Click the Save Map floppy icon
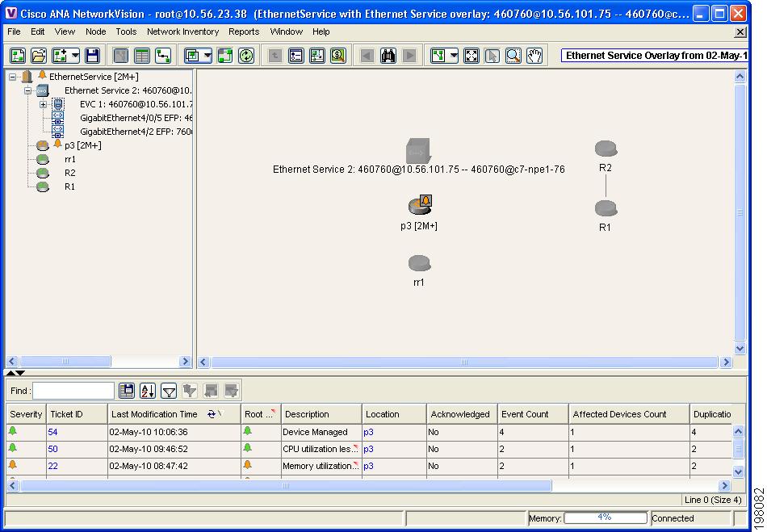 coord(93,55)
